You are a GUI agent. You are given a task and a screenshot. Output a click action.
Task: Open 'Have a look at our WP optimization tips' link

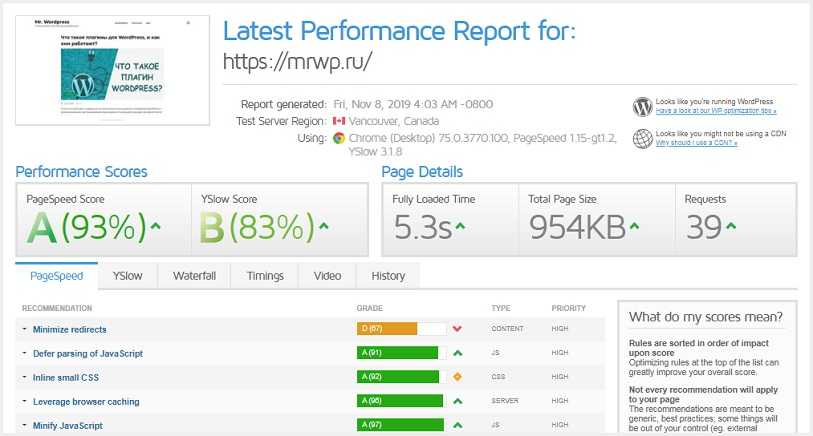pyautogui.click(x=715, y=111)
